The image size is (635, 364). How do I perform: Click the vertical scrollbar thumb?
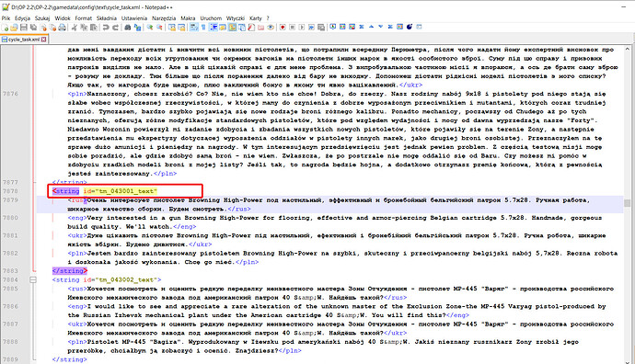[x=628, y=203]
